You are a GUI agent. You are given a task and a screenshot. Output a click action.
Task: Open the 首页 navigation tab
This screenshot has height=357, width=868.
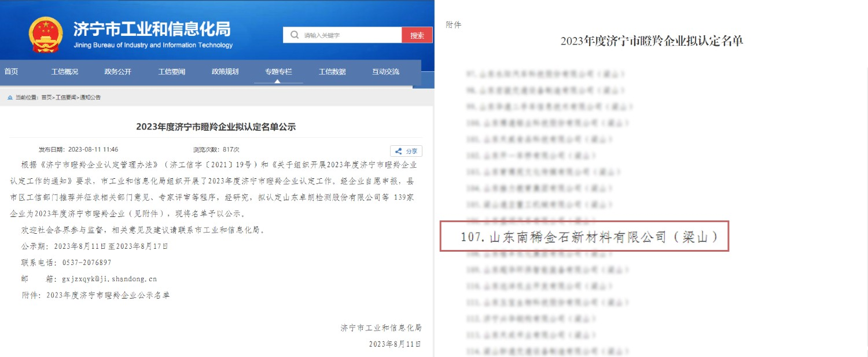pos(11,72)
